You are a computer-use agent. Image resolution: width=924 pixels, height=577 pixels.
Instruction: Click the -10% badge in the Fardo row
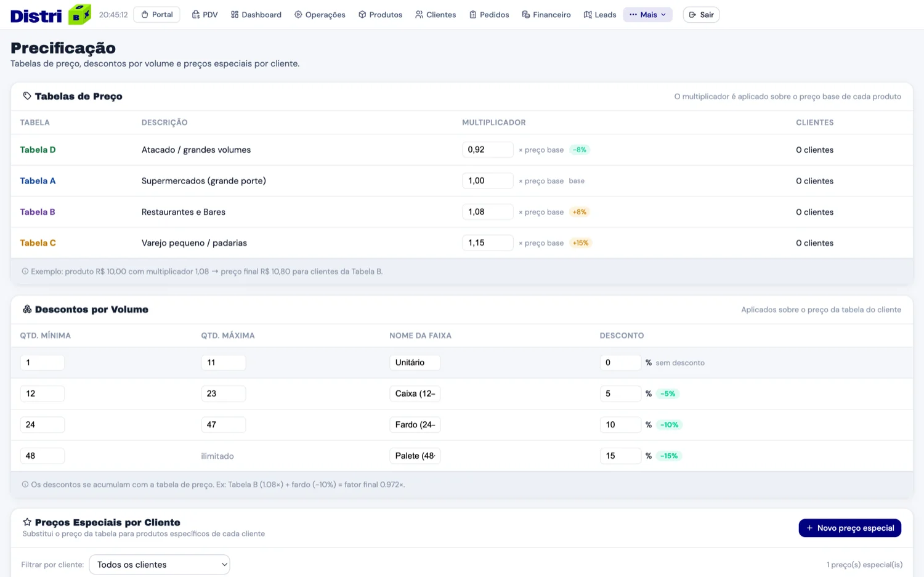[669, 425]
